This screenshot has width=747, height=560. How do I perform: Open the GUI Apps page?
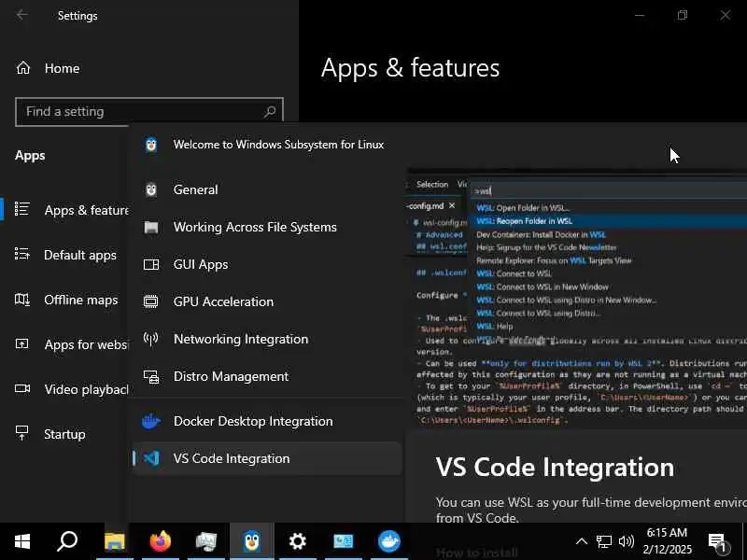tap(267, 264)
